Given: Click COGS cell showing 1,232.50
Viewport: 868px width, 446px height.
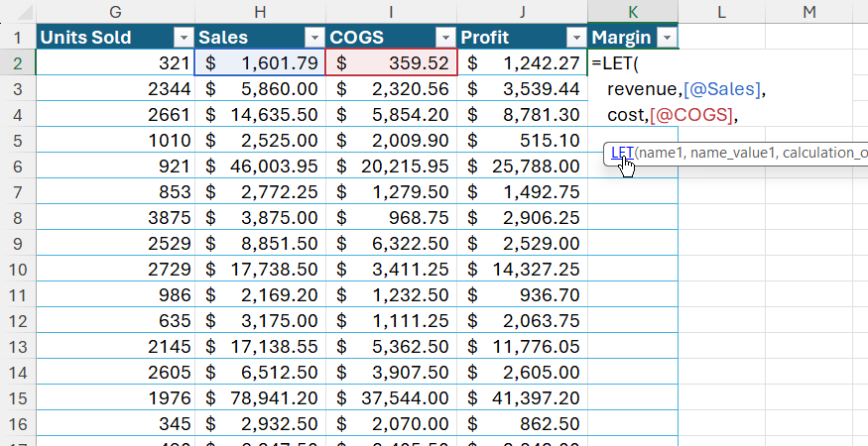Looking at the screenshot, I should (391, 295).
